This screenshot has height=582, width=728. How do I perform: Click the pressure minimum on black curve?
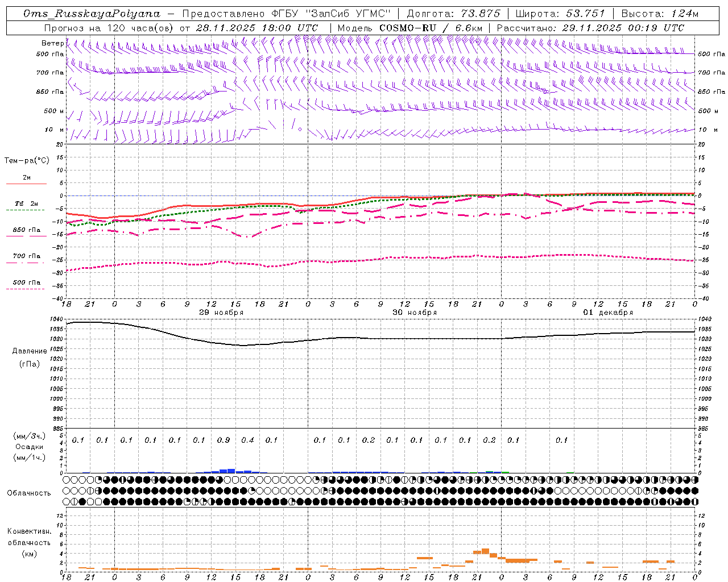[x=243, y=345]
